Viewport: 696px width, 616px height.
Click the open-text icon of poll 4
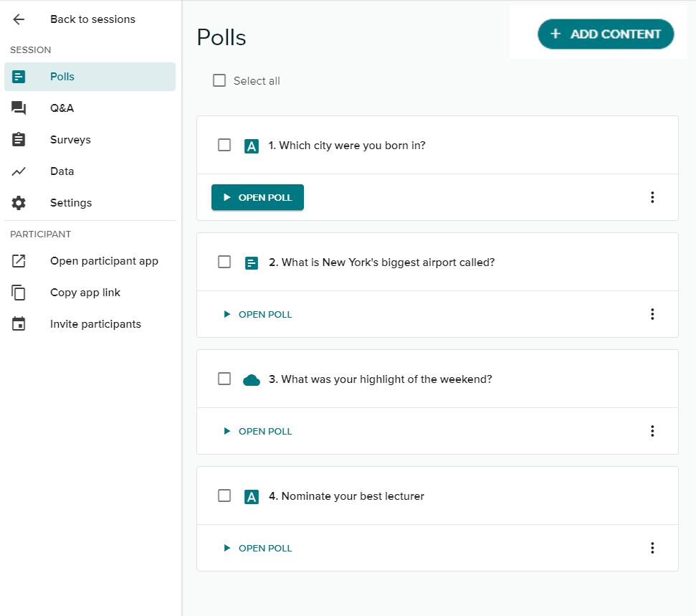pos(252,496)
